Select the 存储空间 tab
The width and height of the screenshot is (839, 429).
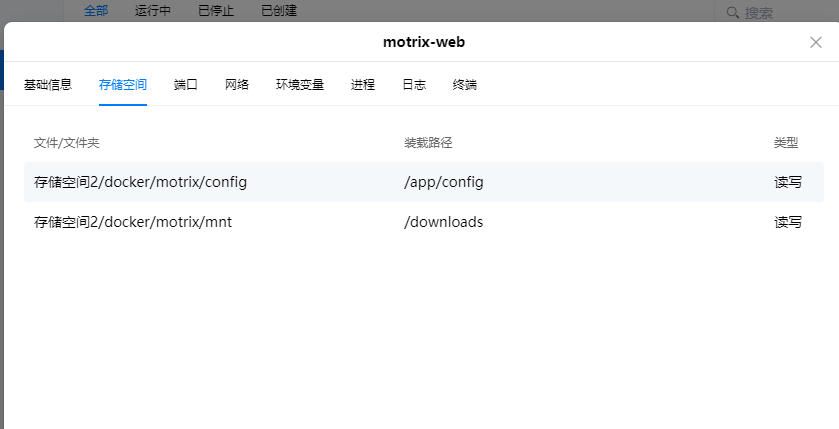tap(123, 85)
